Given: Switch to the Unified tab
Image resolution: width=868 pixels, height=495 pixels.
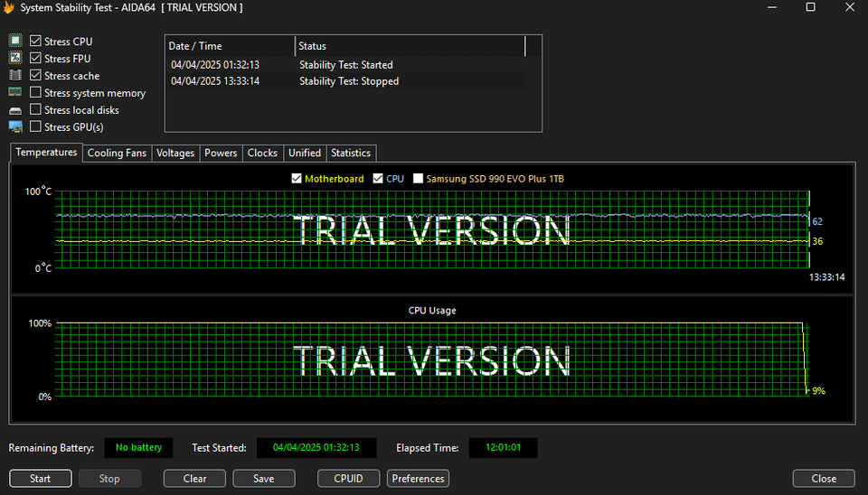Looking at the screenshot, I should (x=305, y=154).
